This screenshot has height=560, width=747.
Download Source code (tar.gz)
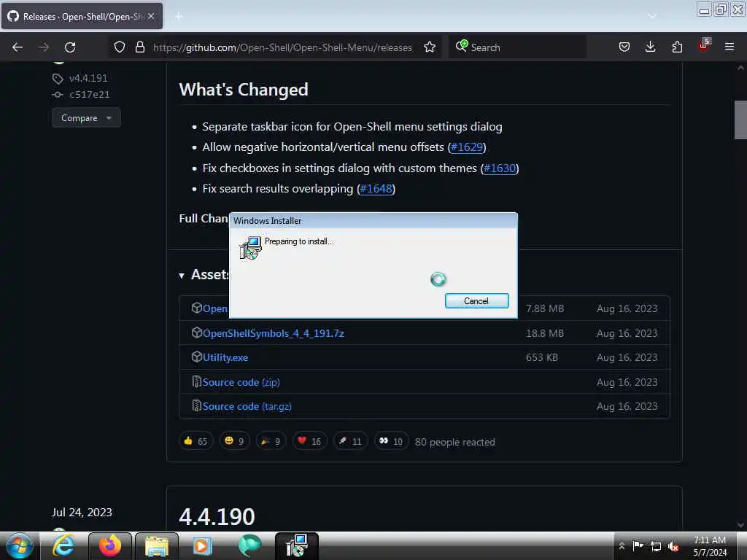tap(247, 407)
